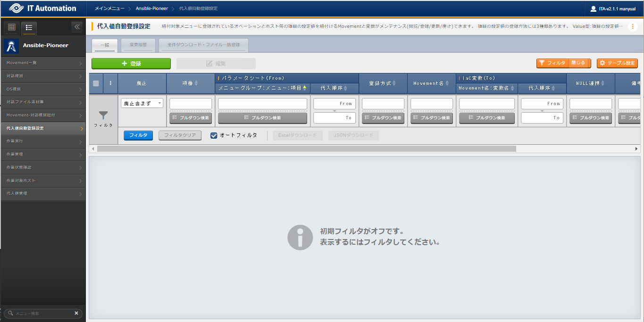Screen dimensions: 644x322
Task: Click the horizontal table scrollbar
Action: point(307,149)
